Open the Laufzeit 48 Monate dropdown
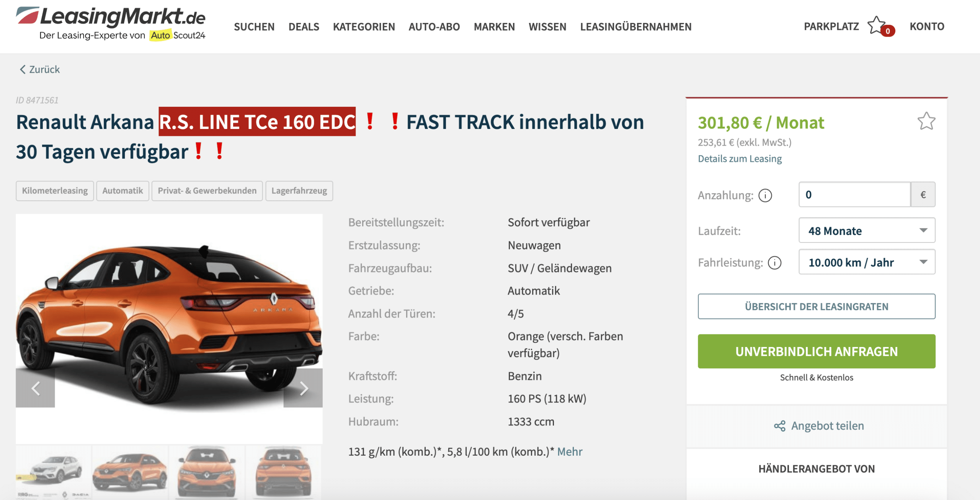The width and height of the screenshot is (980, 500). [867, 230]
